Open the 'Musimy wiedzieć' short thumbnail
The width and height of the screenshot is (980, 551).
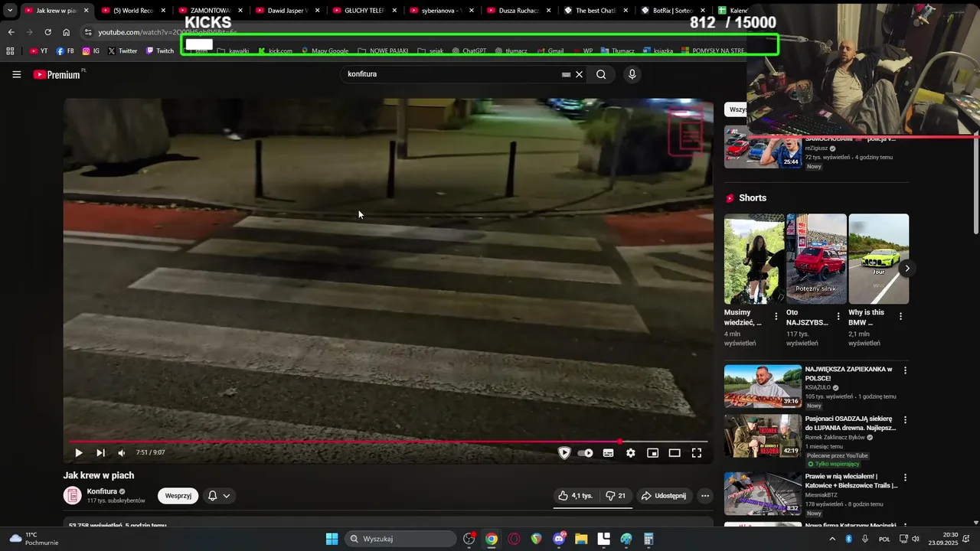tap(754, 259)
